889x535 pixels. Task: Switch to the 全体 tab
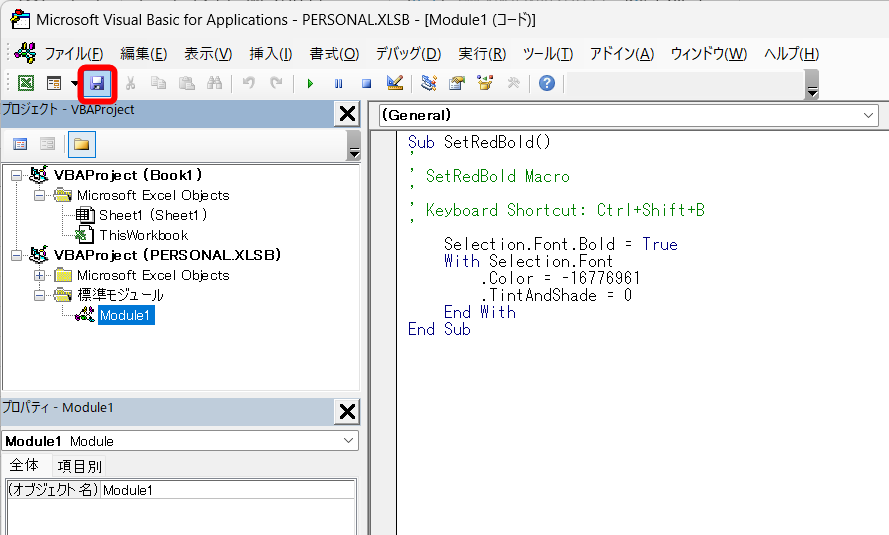tap(24, 465)
